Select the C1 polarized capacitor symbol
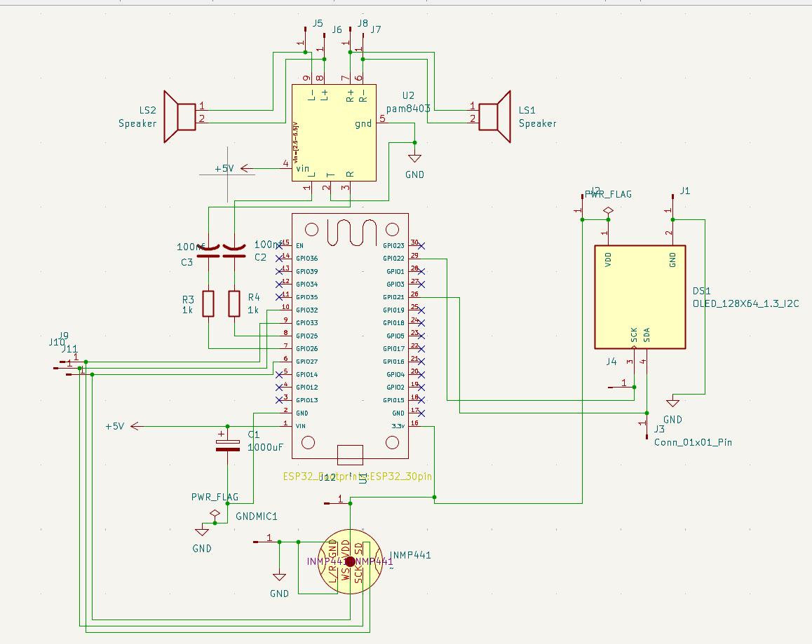Viewport: 812px width, 644px height. 227,444
